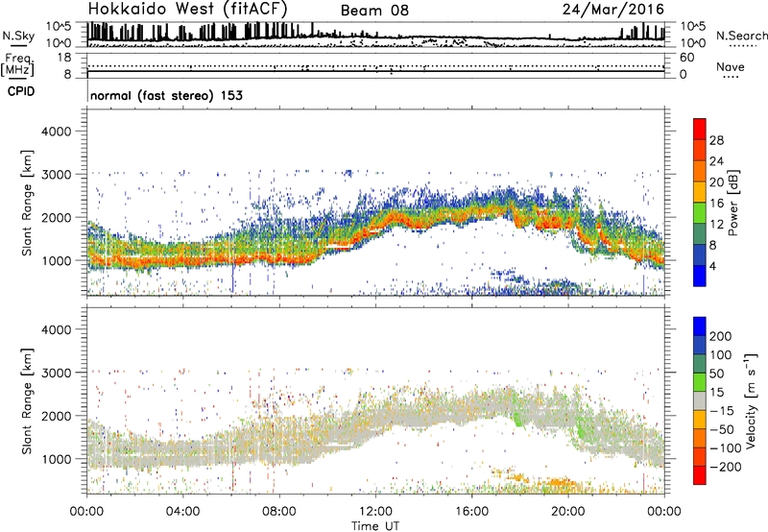The width and height of the screenshot is (768, 532).
Task: Click the '60' Nave axis tick
Action: tap(686, 58)
